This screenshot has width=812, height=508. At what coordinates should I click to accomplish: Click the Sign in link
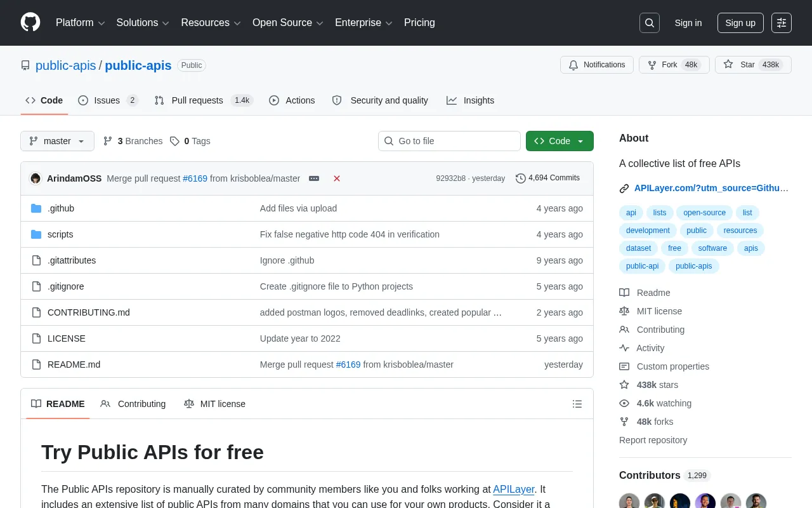(x=688, y=23)
